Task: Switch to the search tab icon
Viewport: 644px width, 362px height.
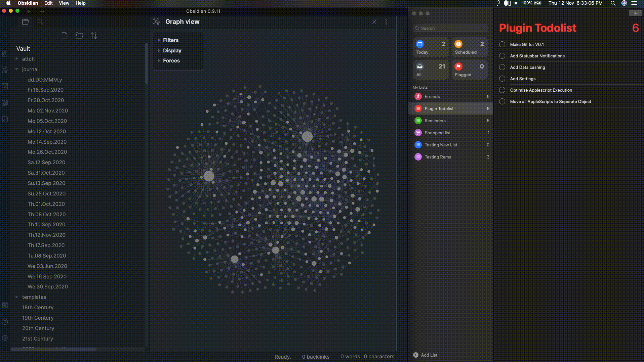Action: pos(40,22)
